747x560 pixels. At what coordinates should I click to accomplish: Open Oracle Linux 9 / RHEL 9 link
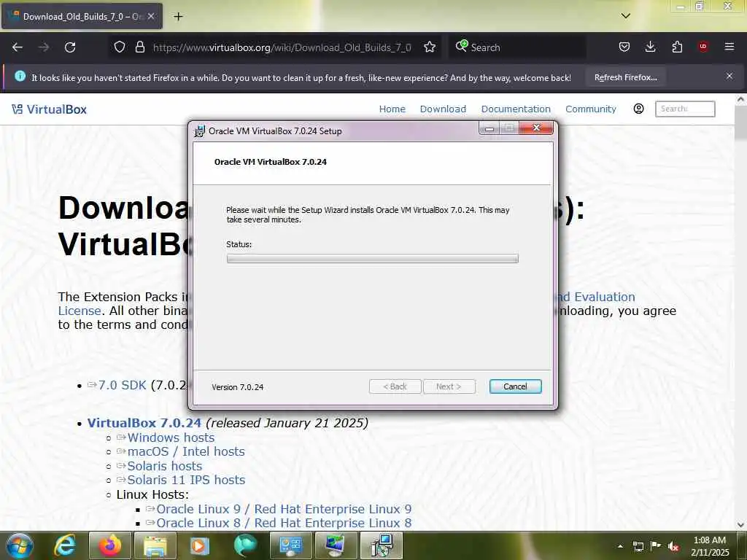click(284, 508)
